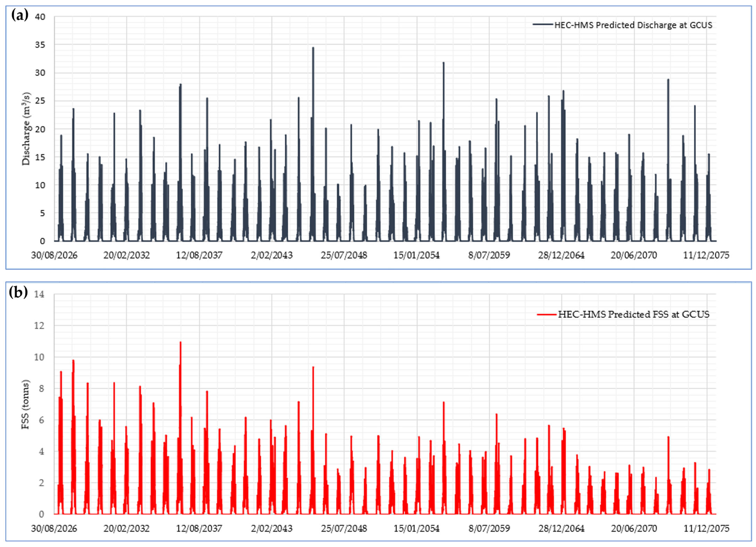Image resolution: width=756 pixels, height=547 pixels.
Task: Click 'HEC-HMS Predicted FSS at GCUS' legend text
Action: [633, 314]
